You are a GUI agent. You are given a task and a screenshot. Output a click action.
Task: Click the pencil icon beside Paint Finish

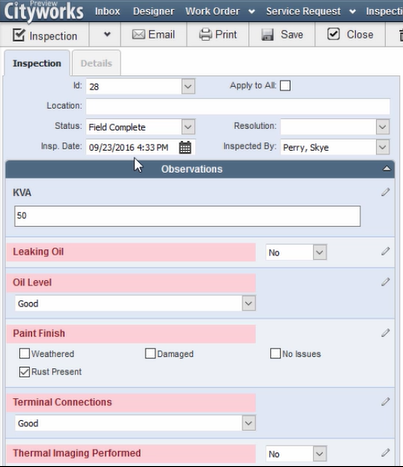point(385,333)
